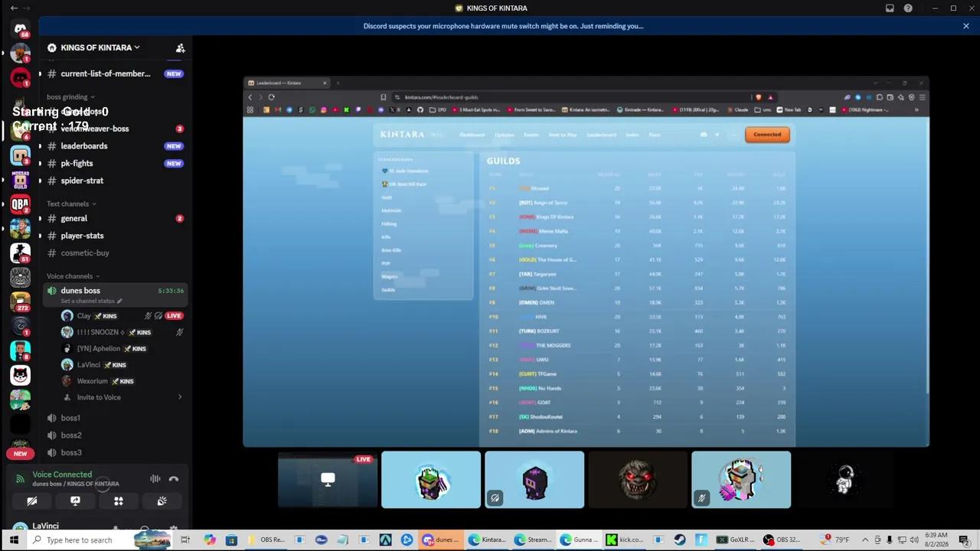Set a channel status for dunes boss
This screenshot has width=980, height=551.
click(x=91, y=301)
